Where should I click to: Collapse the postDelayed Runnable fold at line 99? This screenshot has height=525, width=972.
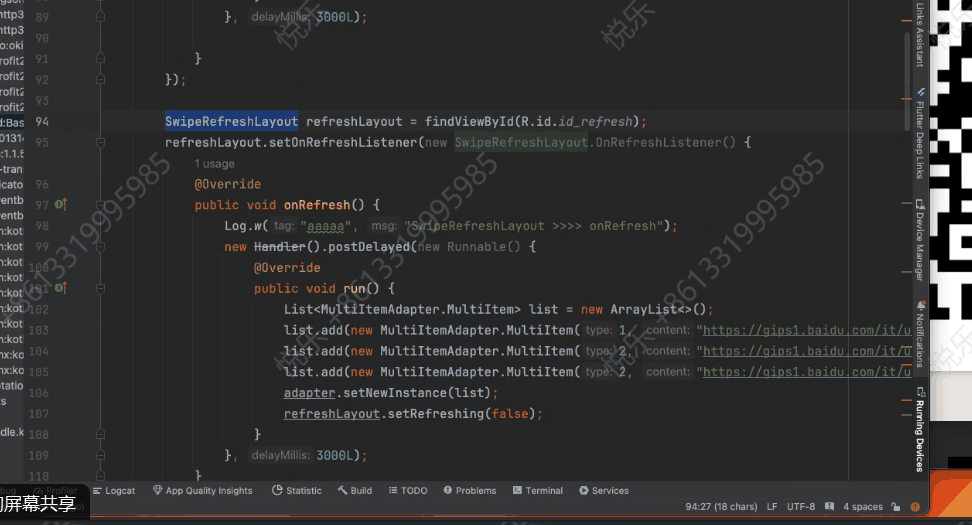click(100, 247)
